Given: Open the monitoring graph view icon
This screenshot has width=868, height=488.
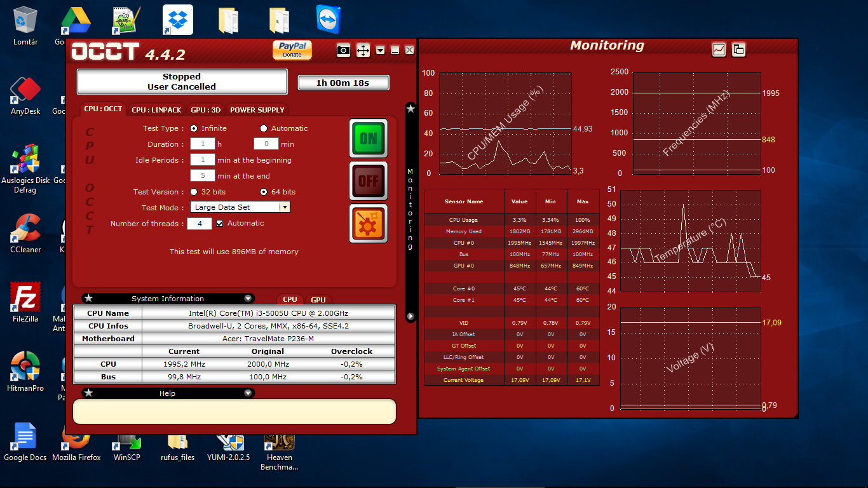Looking at the screenshot, I should (719, 50).
